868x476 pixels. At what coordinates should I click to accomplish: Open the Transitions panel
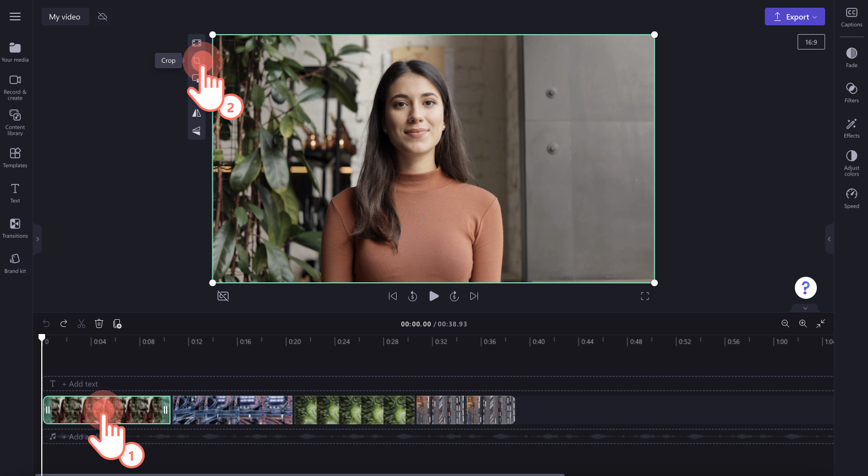[15, 228]
